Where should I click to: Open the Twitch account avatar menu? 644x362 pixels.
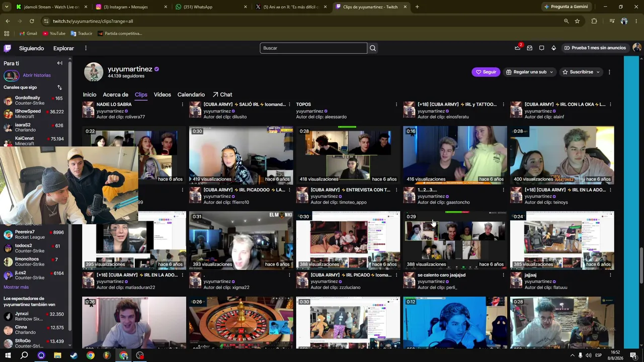pyautogui.click(x=637, y=48)
